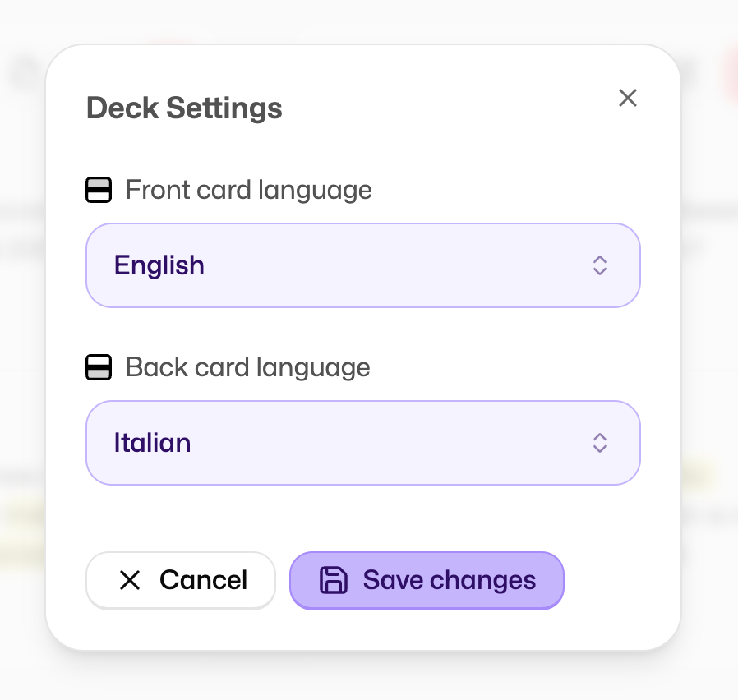Image resolution: width=738 pixels, height=700 pixels.
Task: Open the Front card language dropdown
Action: pyautogui.click(x=362, y=265)
